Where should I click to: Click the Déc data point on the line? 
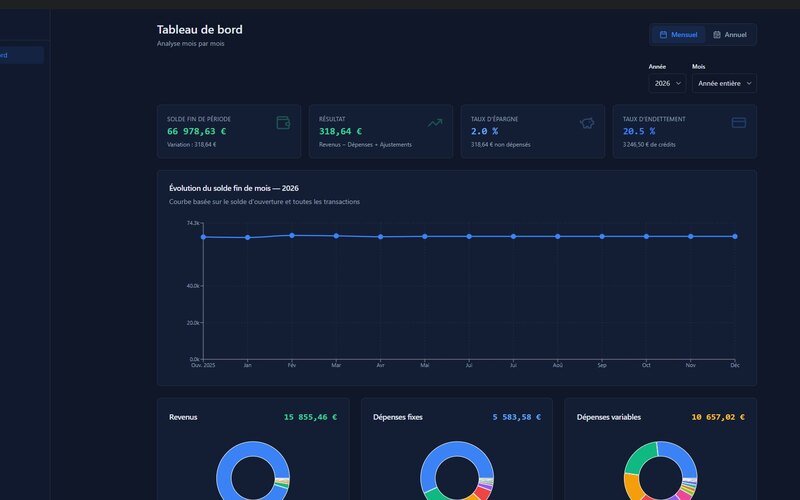pyautogui.click(x=735, y=236)
